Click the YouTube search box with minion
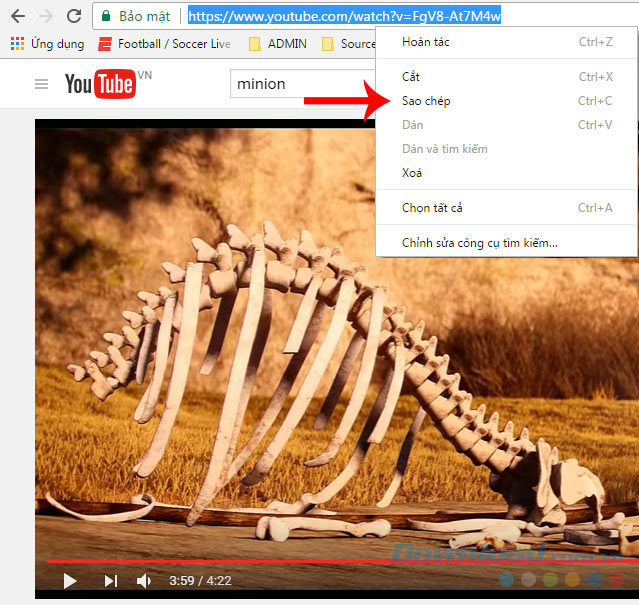The height and width of the screenshot is (605, 639). [300, 84]
